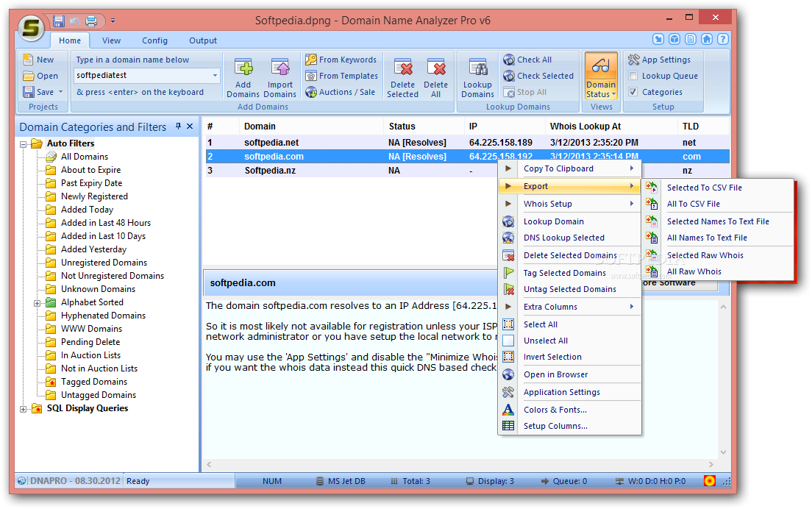Switch to the View ribbon tab
Image resolution: width=812 pixels, height=509 pixels.
[x=111, y=40]
